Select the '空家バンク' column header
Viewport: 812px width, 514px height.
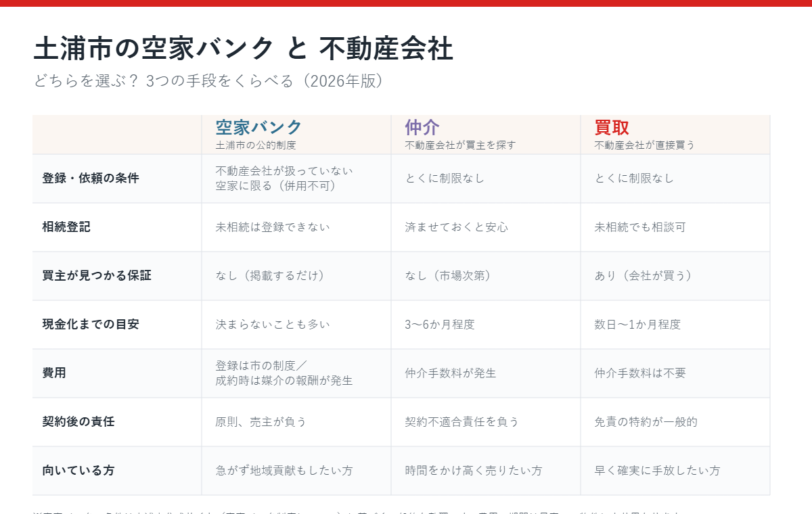(258, 127)
